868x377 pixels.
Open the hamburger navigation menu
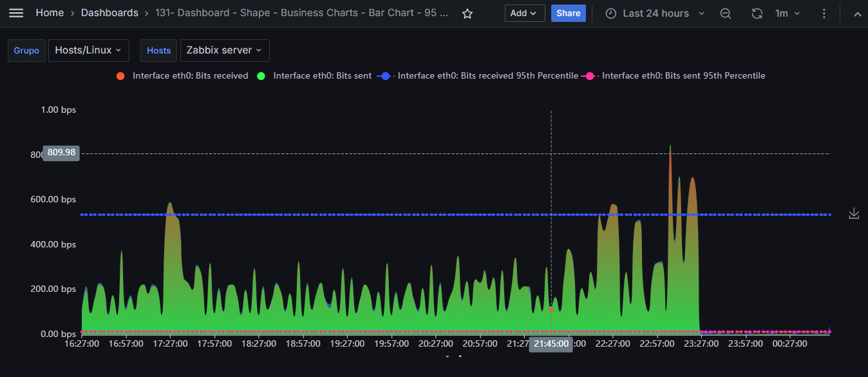(16, 13)
